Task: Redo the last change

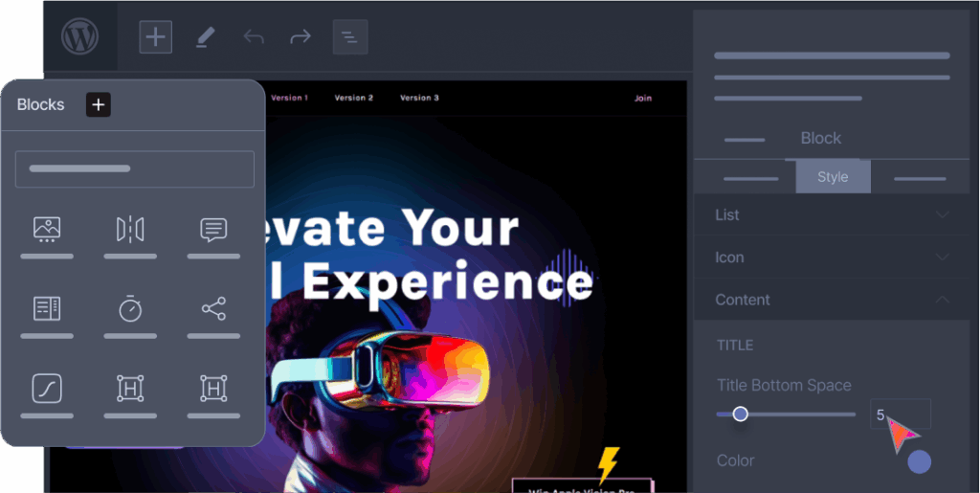Action: coord(301,37)
